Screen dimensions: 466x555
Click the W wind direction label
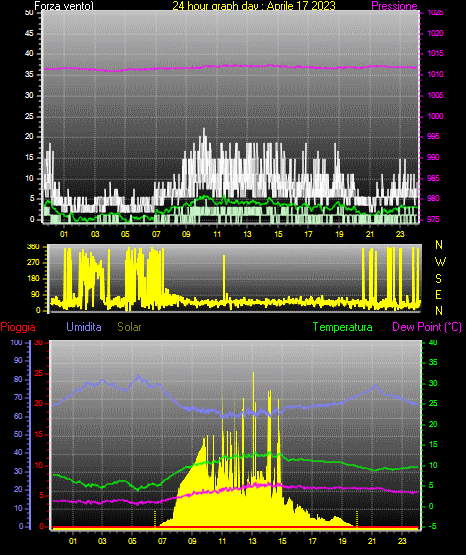coord(440,262)
